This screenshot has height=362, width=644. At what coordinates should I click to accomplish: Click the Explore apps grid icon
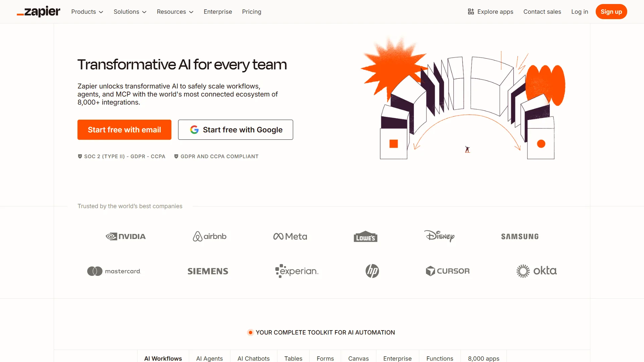point(471,11)
